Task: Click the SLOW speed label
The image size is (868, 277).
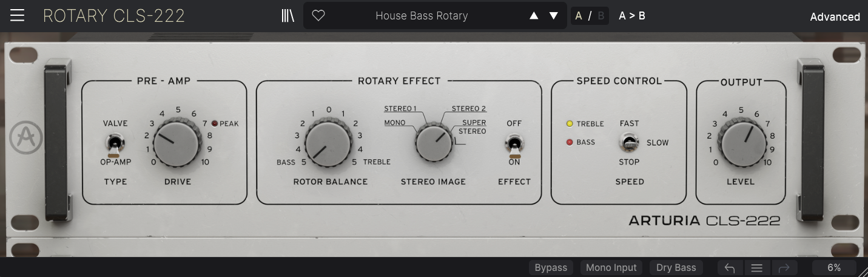Action: tap(658, 143)
